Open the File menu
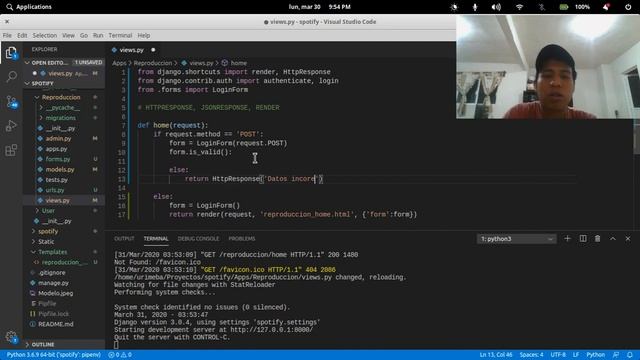The image size is (640, 360). point(7,36)
